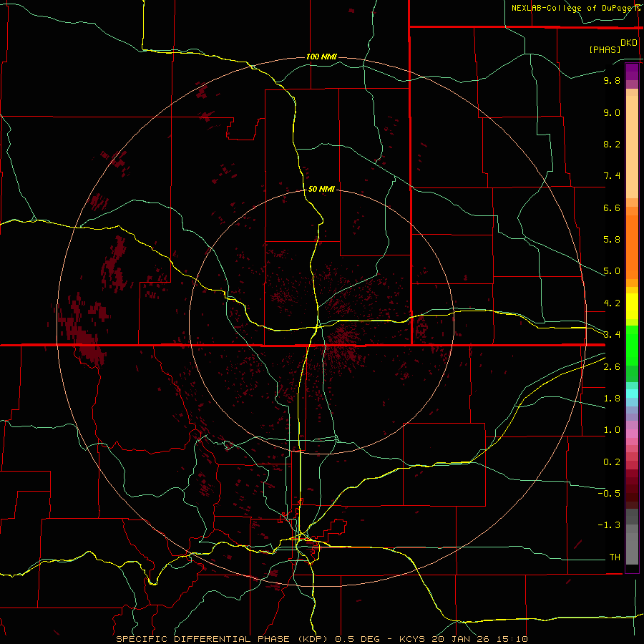The image size is (644, 644).
Task: Click the 100 NMI range ring label
Action: [x=321, y=57]
